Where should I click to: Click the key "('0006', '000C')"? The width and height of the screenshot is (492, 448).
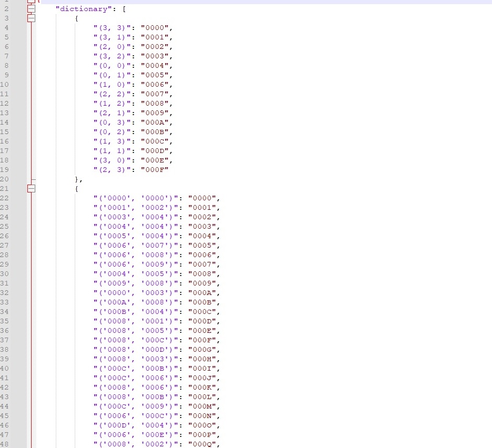point(136,416)
